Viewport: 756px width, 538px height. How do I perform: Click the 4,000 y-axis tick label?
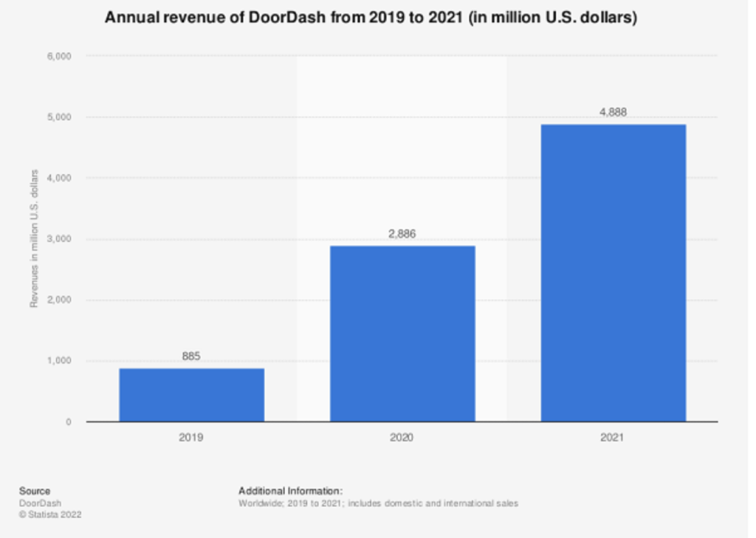tap(59, 178)
